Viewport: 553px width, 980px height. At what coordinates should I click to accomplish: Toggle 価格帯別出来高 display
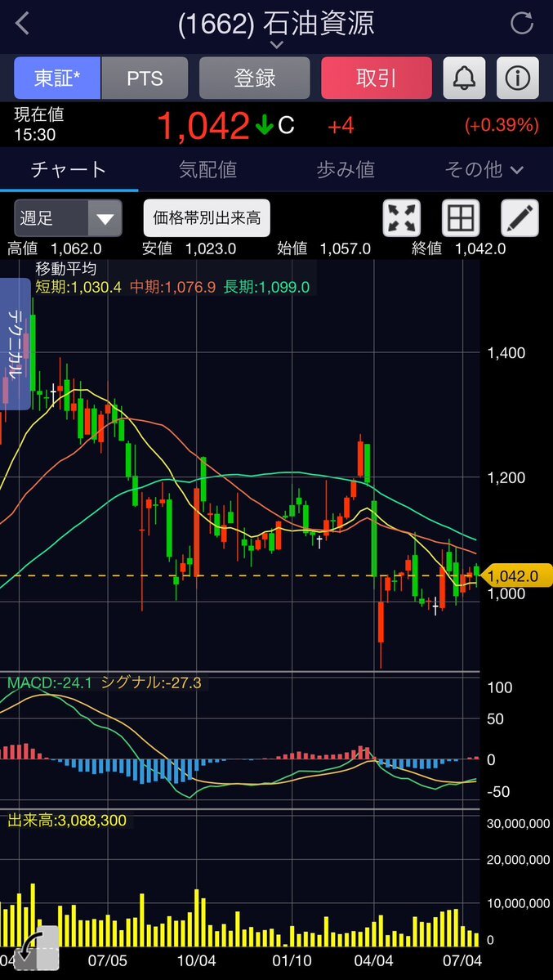pos(207,218)
